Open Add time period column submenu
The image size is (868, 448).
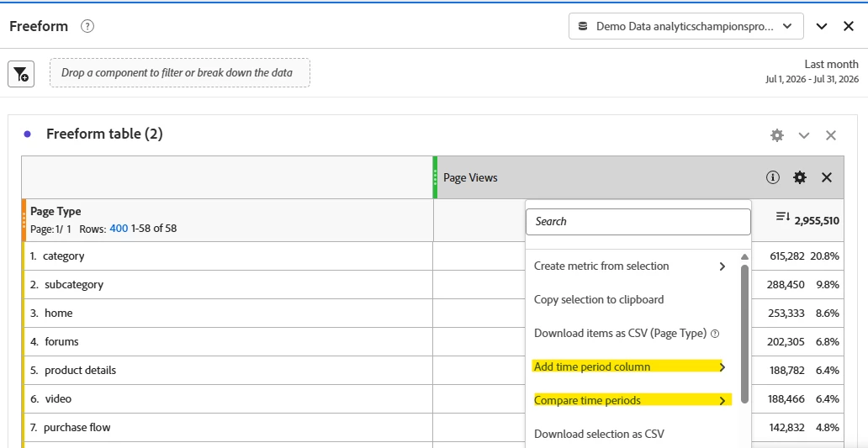click(630, 366)
